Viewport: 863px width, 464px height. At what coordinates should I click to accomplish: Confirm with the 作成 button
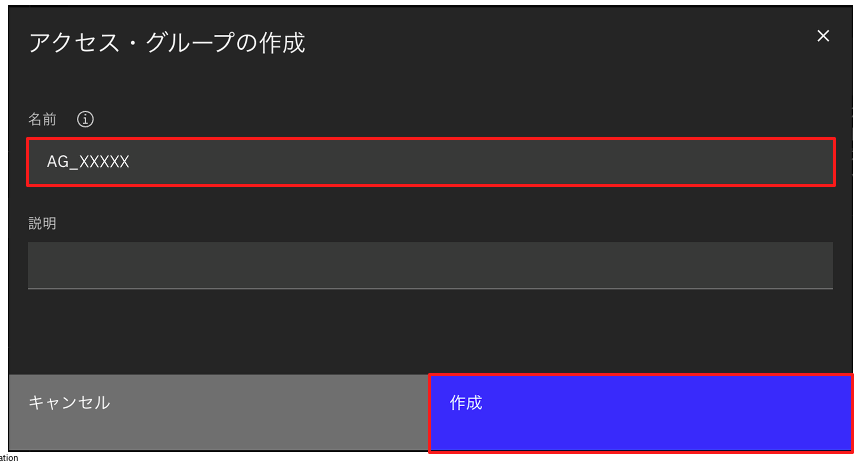pos(640,413)
